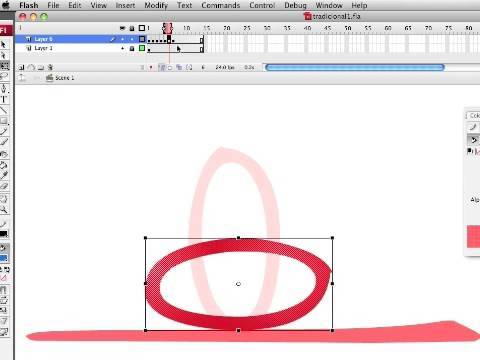Select the Text tool in toolbar
This screenshot has height=360, width=480.
(x=4, y=99)
